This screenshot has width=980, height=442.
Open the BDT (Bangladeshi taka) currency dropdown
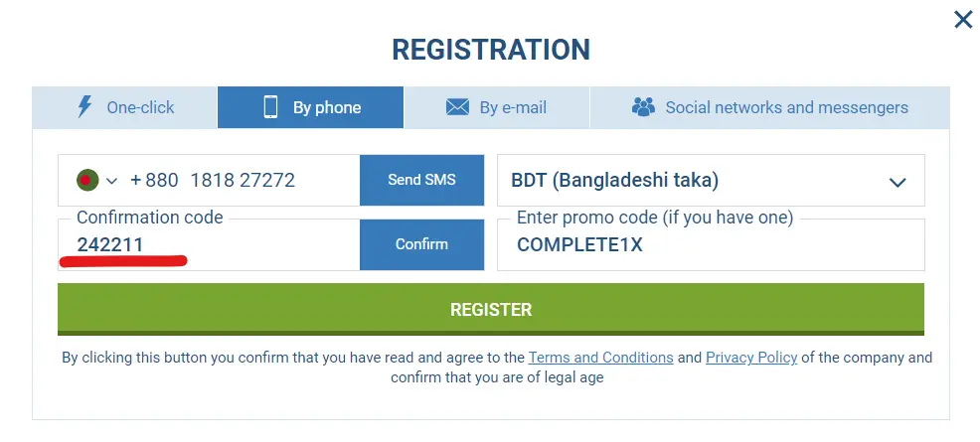pos(696,181)
